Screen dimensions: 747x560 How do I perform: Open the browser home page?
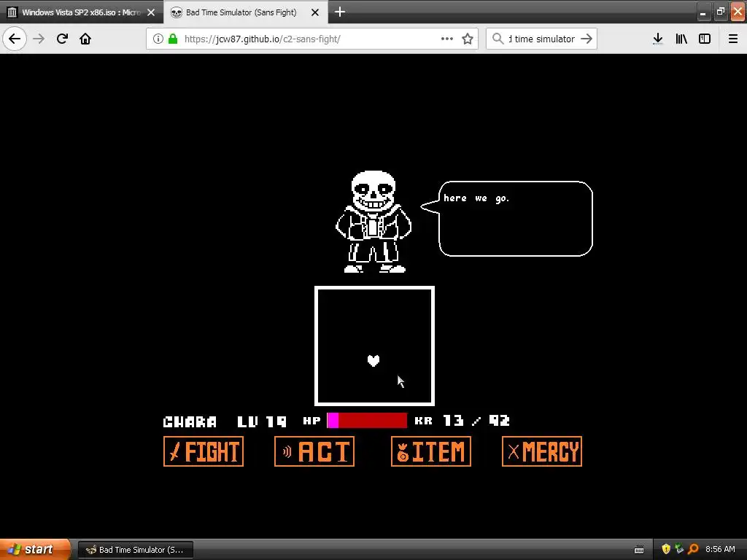(85, 39)
